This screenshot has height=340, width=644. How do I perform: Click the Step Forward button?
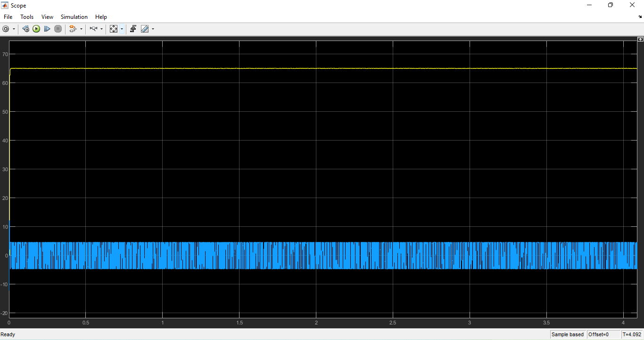[47, 29]
